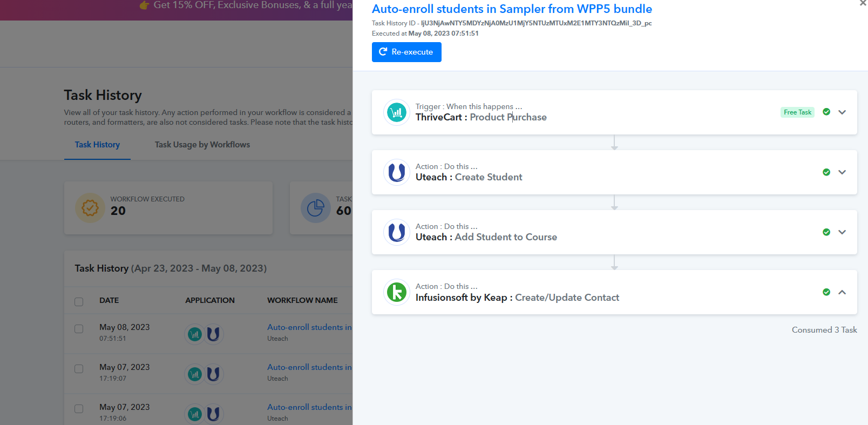Open Auto-enroll students link in 17:19:06 row
This screenshot has height=425, width=868.
309,407
